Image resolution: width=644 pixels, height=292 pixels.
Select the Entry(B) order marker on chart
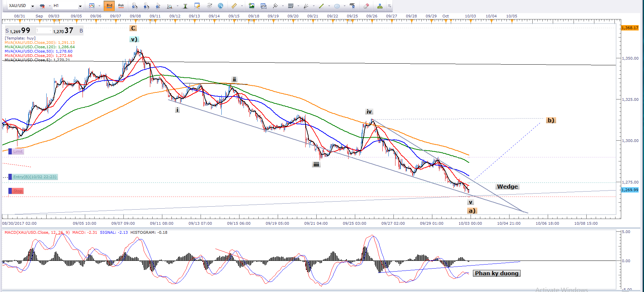tap(35, 177)
